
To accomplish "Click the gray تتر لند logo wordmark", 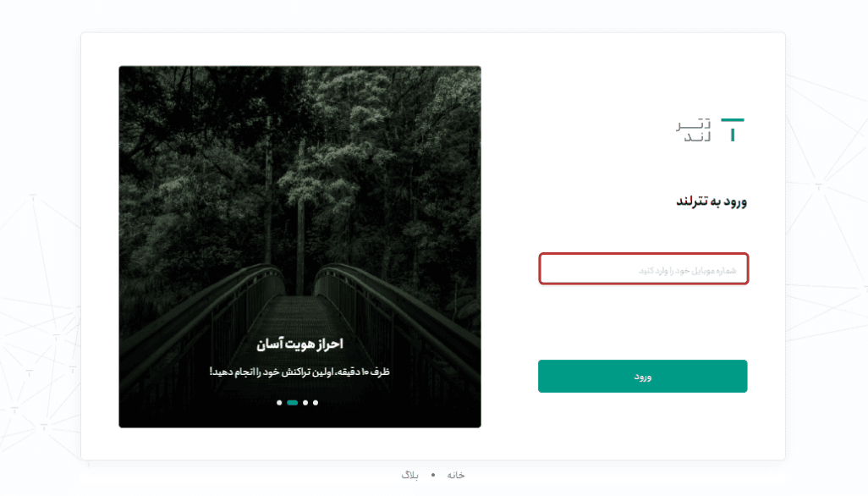I will click(693, 130).
